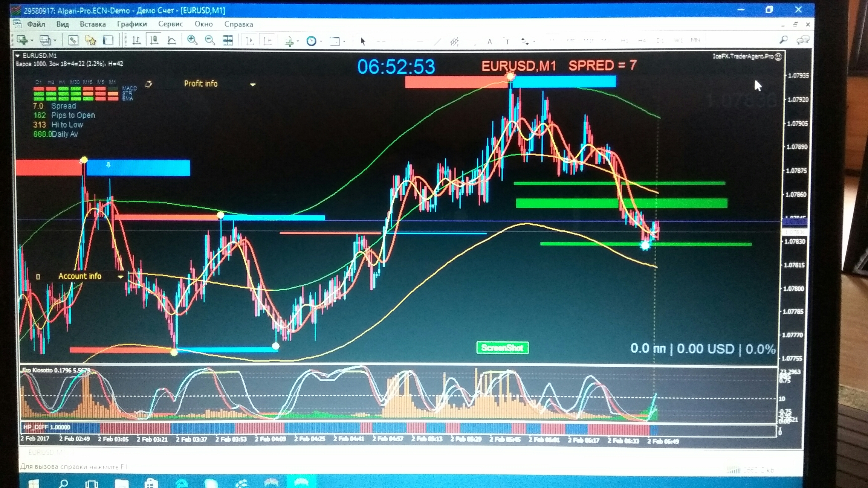Open the taskbar Search icon

(x=63, y=483)
